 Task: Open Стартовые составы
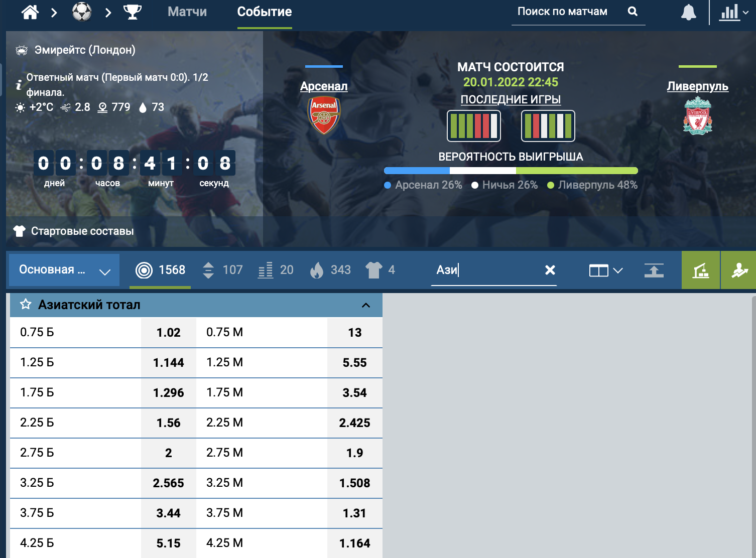[73, 231]
